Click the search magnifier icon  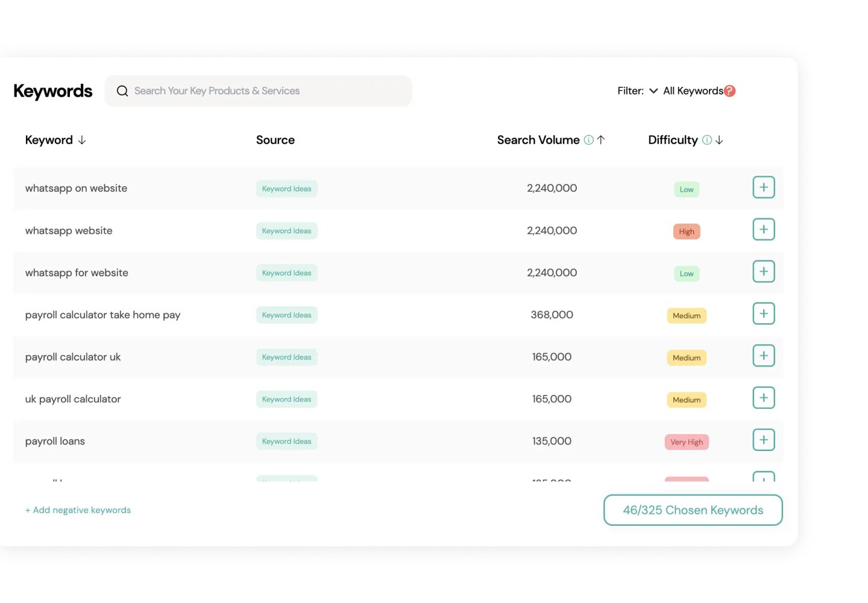(x=122, y=91)
